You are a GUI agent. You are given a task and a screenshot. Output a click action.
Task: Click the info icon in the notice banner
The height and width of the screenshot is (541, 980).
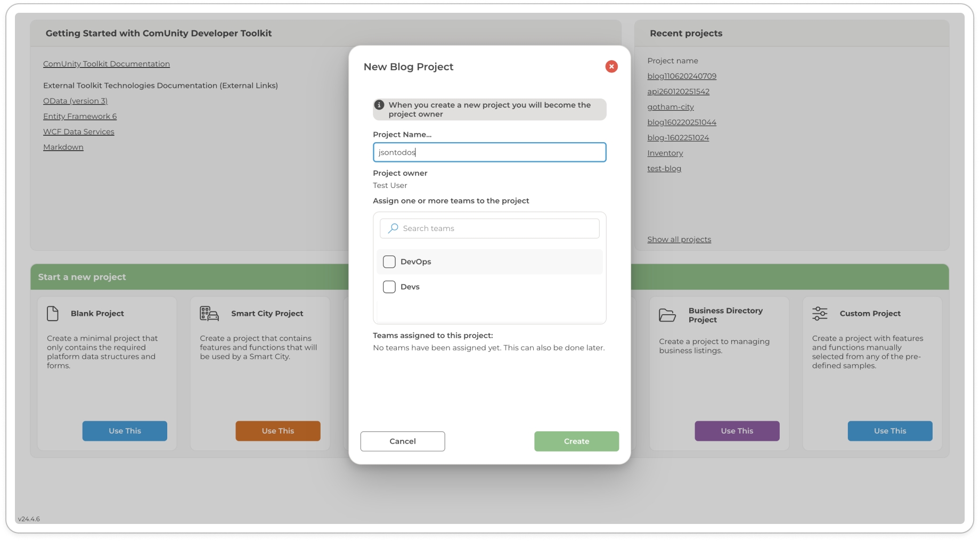[379, 105]
